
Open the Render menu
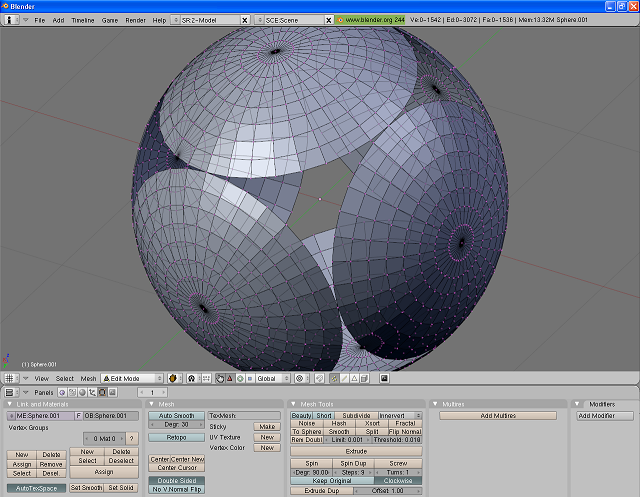click(135, 20)
